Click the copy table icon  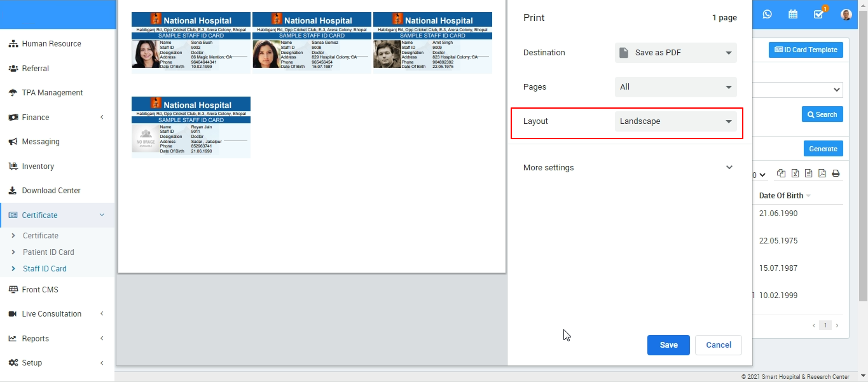click(781, 174)
